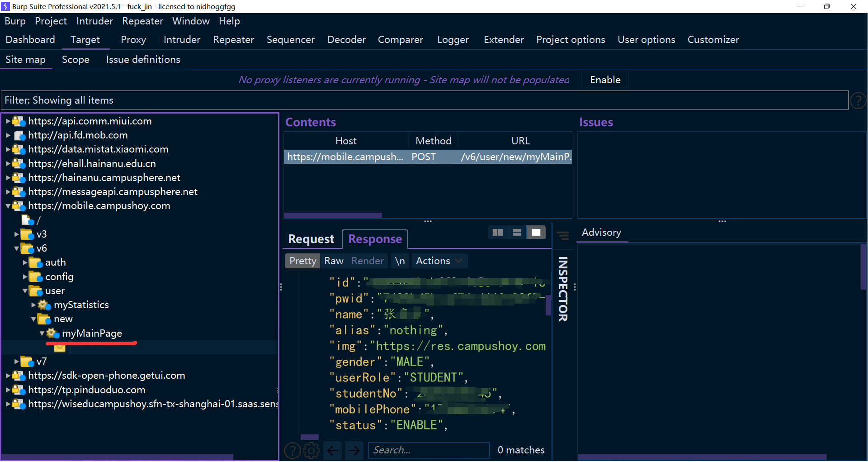Switch to top-bottom layout view

[517, 233]
